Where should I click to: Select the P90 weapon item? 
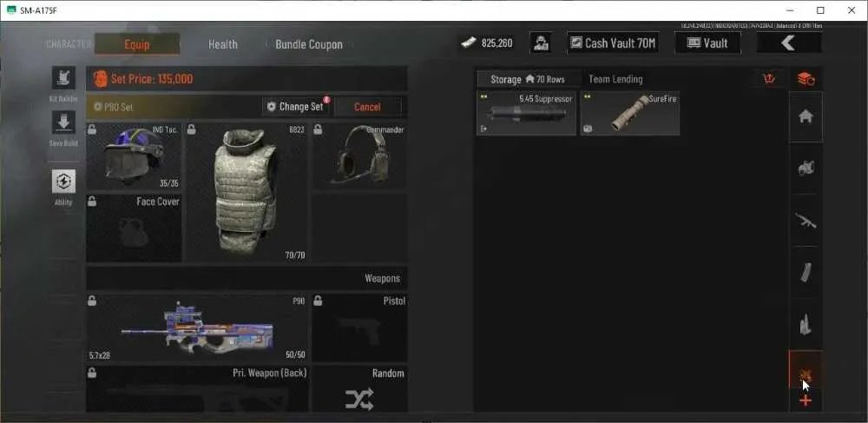click(198, 327)
